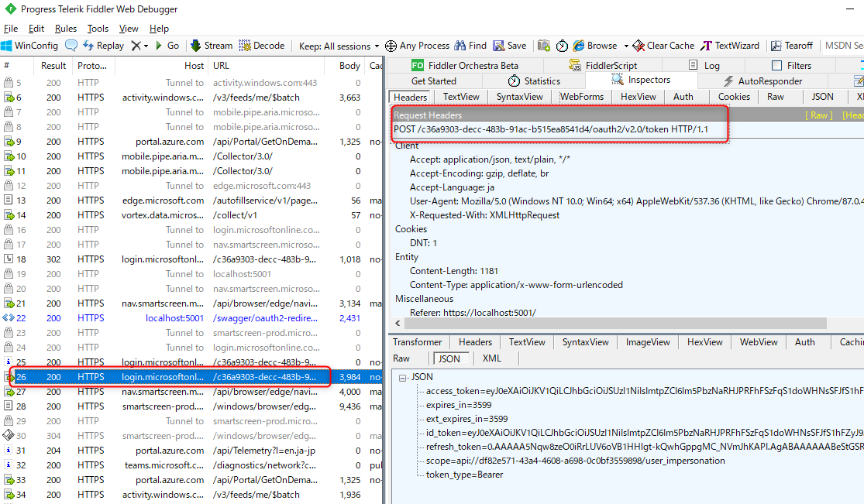Screen dimensions: 864x504
Task: Click the Remove sessions X icon
Action: pos(136,46)
